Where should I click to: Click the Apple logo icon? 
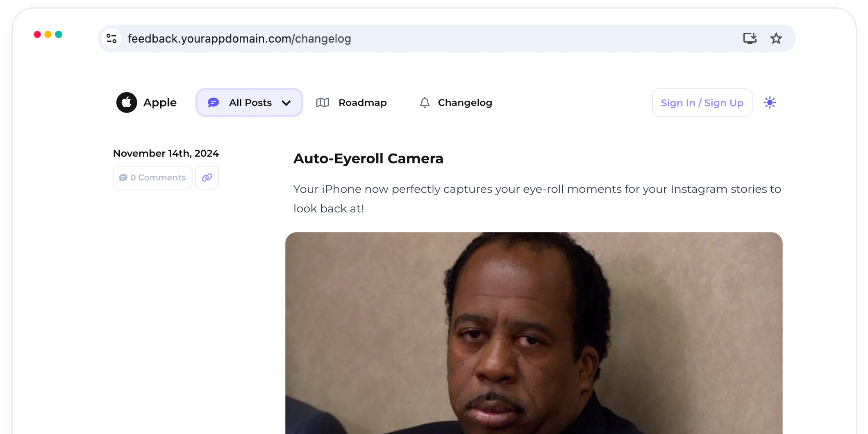coord(127,102)
